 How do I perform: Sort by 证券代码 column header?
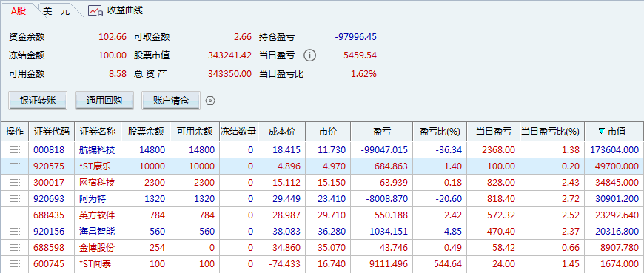52,132
